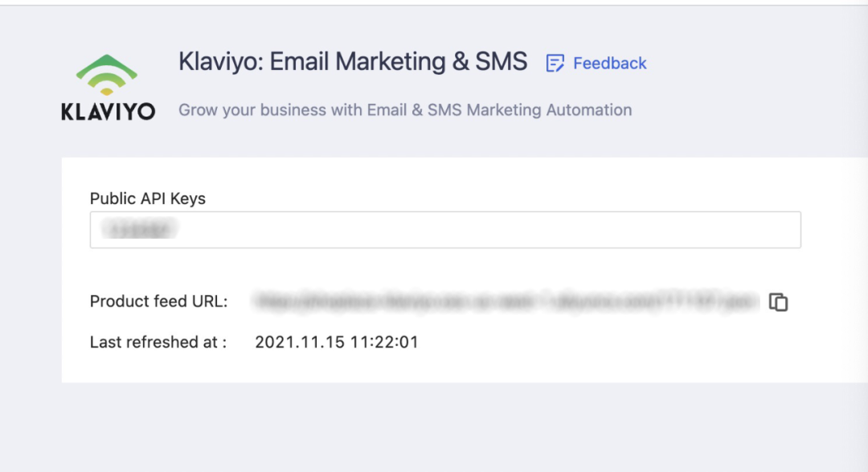Click the KLAVIYO wordmark under the logo

click(108, 112)
